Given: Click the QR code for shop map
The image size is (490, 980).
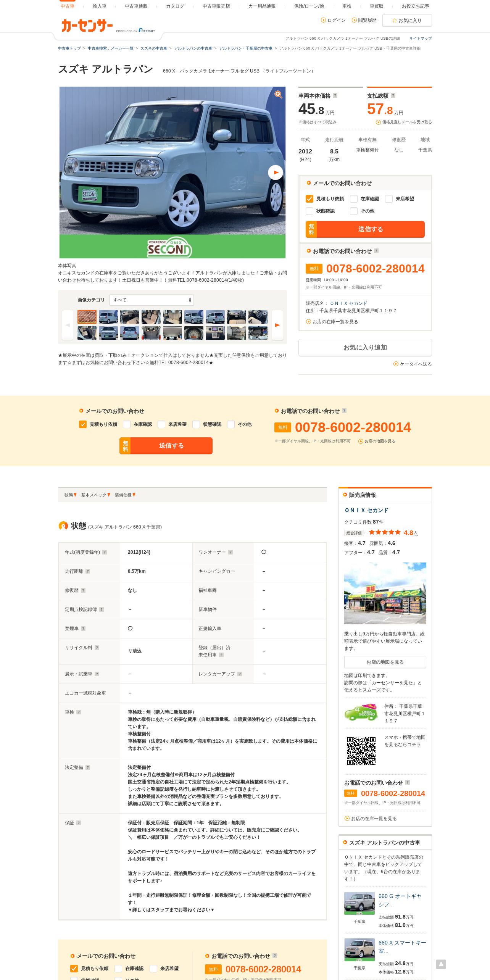Looking at the screenshot, I should coord(361,751).
